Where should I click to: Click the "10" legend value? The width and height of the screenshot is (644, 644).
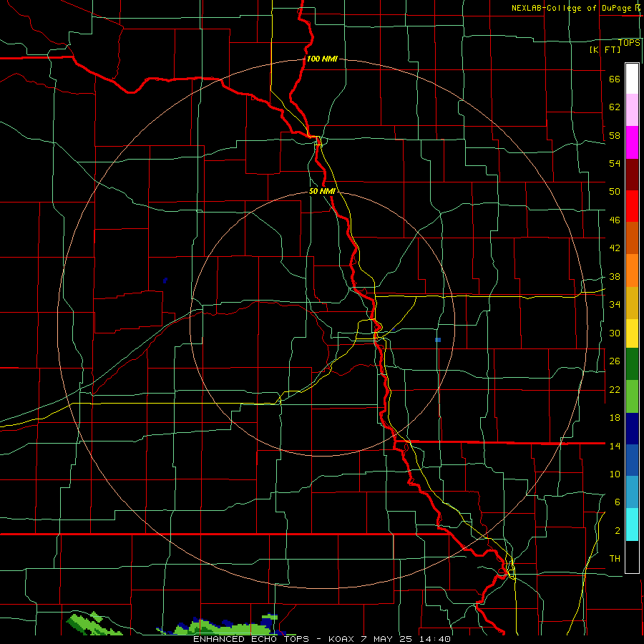[615, 474]
